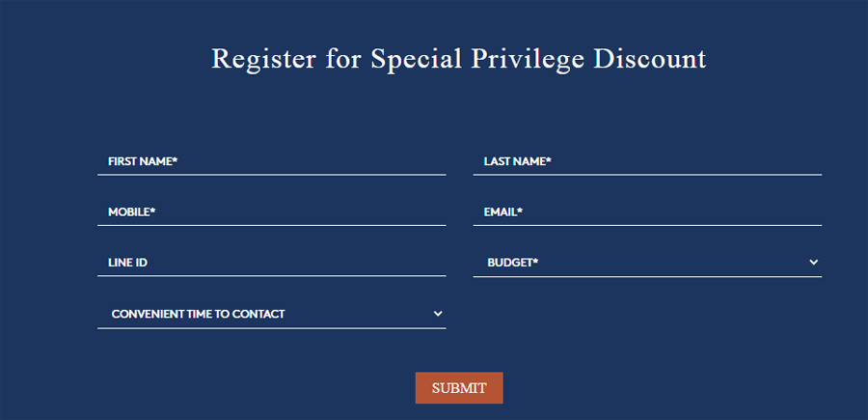Click the Convenient Time chevron arrow

coord(438,314)
